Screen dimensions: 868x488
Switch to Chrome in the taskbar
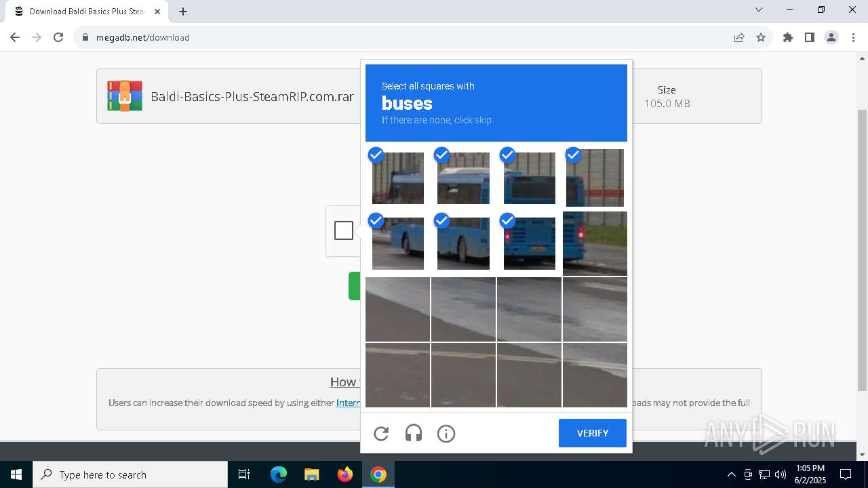pos(378,474)
